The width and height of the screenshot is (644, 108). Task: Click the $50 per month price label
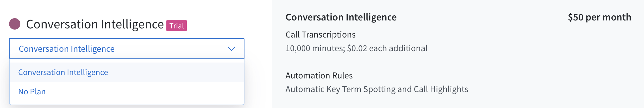coord(600,17)
